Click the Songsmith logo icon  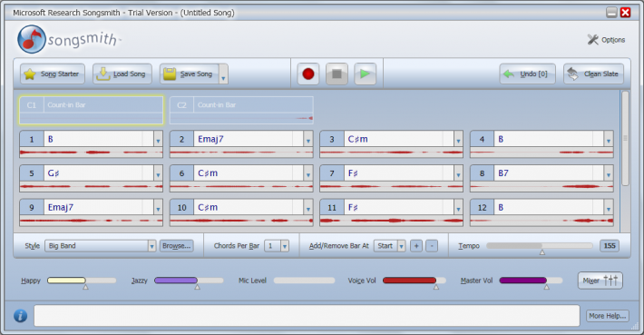pos(32,39)
